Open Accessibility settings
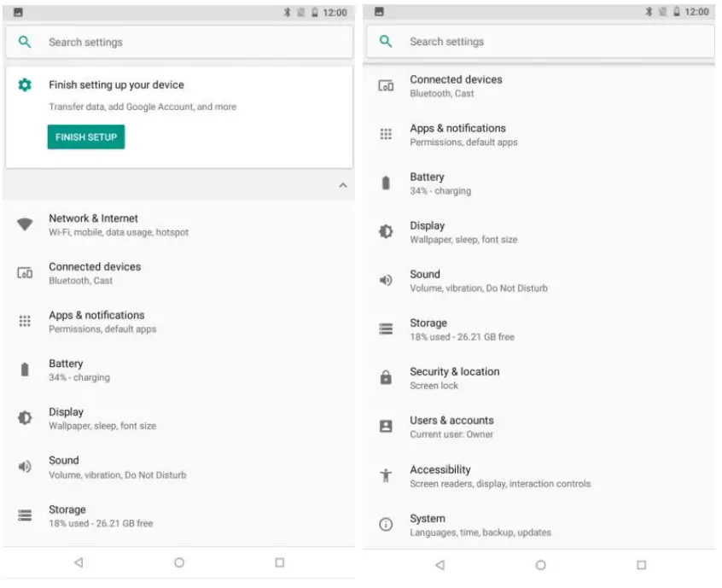722x588 pixels. pos(539,476)
